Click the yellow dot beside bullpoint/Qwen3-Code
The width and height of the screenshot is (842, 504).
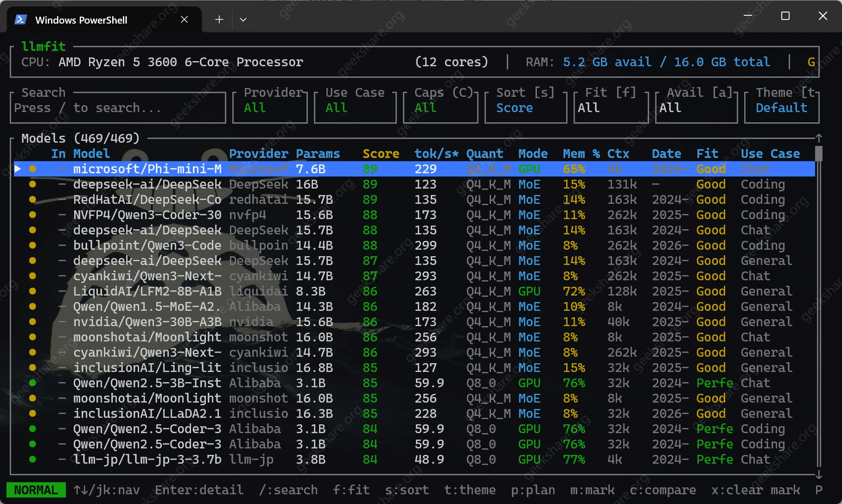pos(32,246)
